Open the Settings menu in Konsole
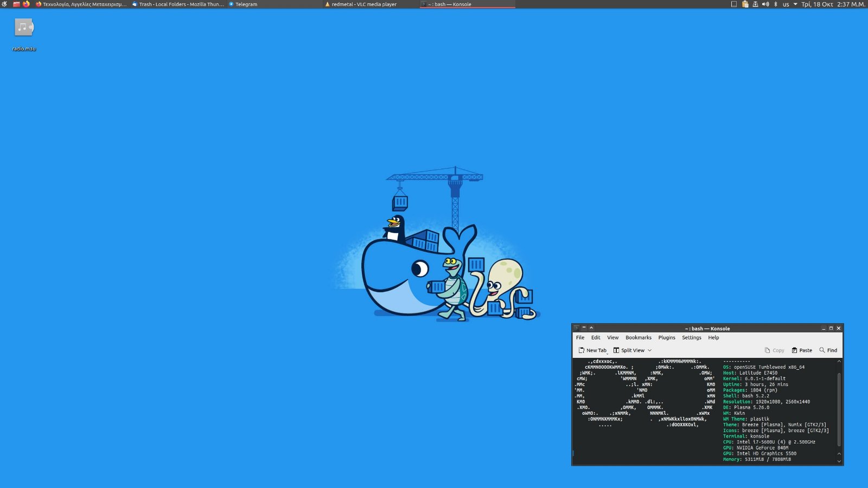 [x=692, y=337]
